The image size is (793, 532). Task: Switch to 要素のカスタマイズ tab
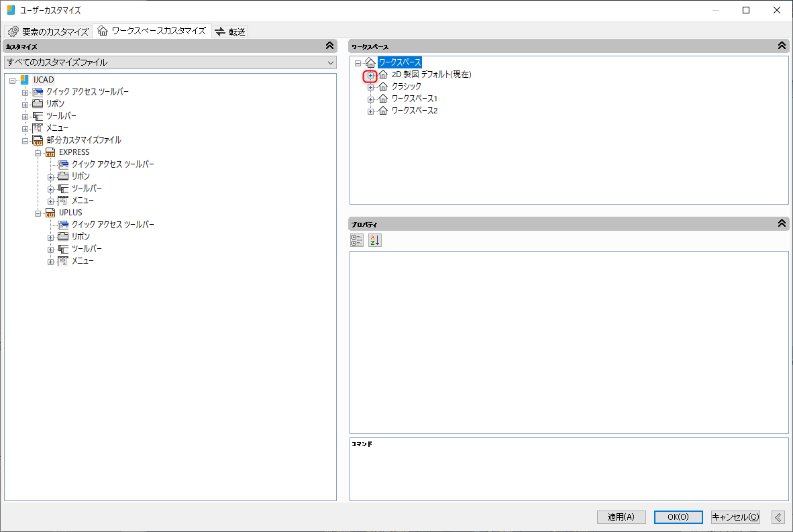48,32
